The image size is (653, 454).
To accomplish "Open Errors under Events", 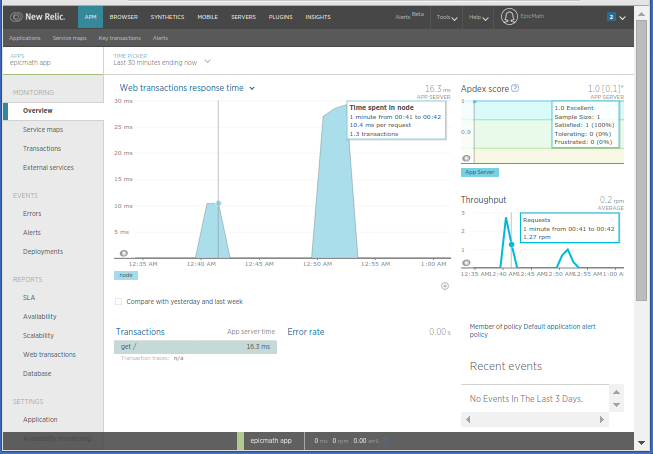I will [x=32, y=214].
